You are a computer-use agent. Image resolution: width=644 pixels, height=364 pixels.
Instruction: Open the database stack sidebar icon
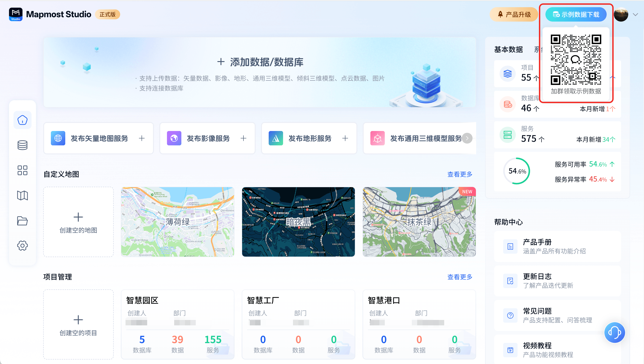pyautogui.click(x=22, y=145)
